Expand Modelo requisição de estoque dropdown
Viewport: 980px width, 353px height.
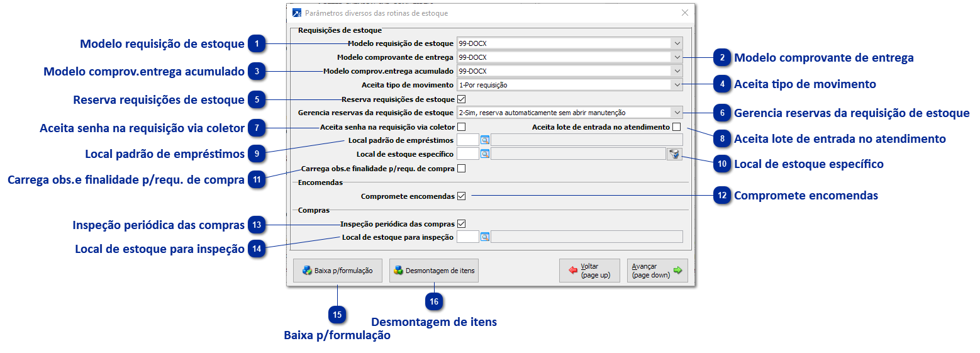click(677, 43)
